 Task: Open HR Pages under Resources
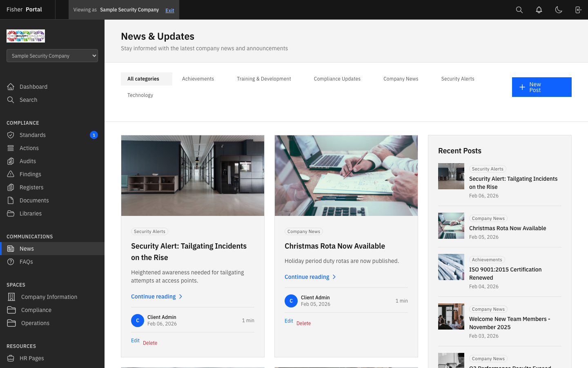click(x=32, y=358)
